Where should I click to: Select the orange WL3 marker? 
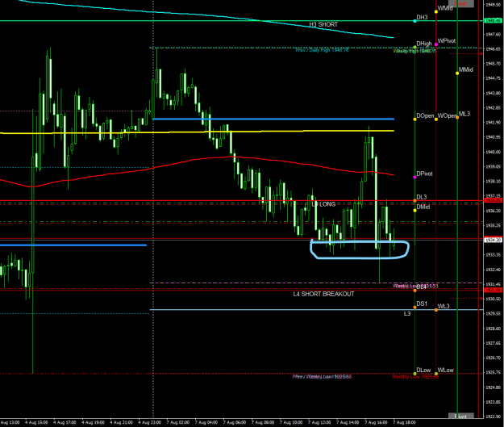[436, 310]
